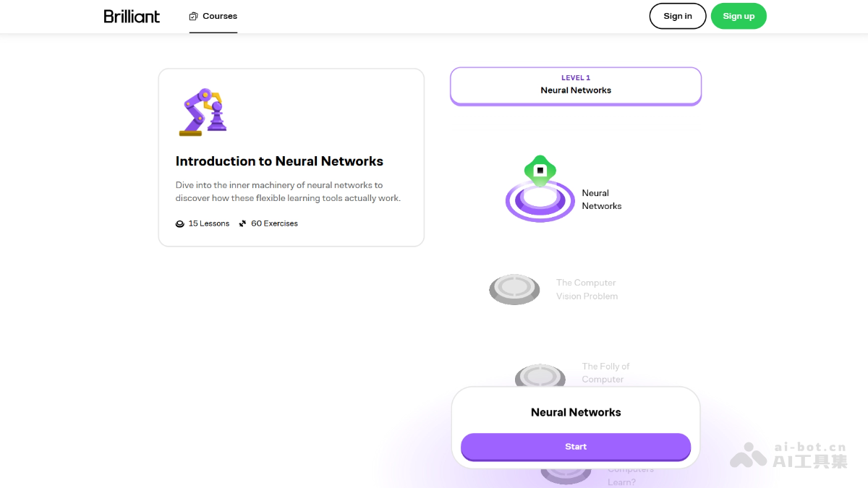Click The Computer Vision Problem label
Viewport: 868px width, 488px height.
(x=587, y=289)
